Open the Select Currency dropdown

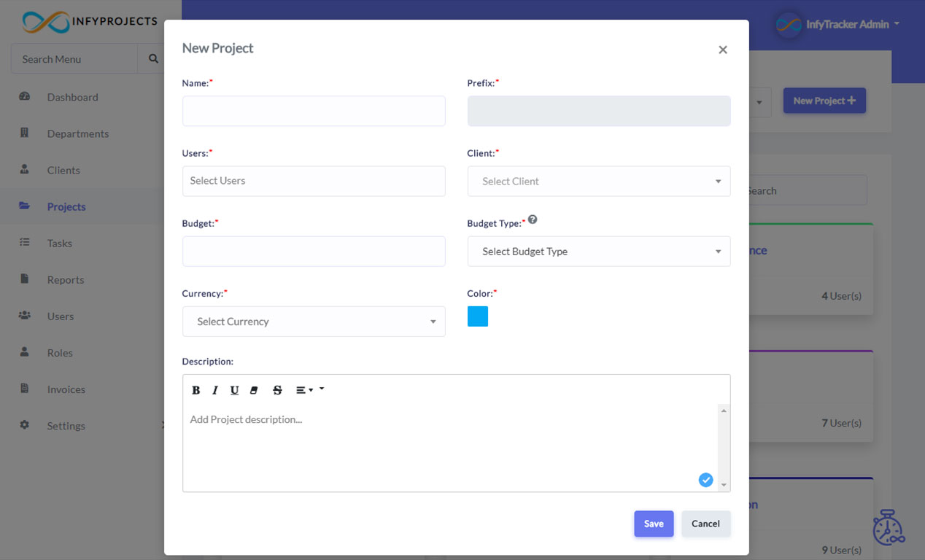314,321
